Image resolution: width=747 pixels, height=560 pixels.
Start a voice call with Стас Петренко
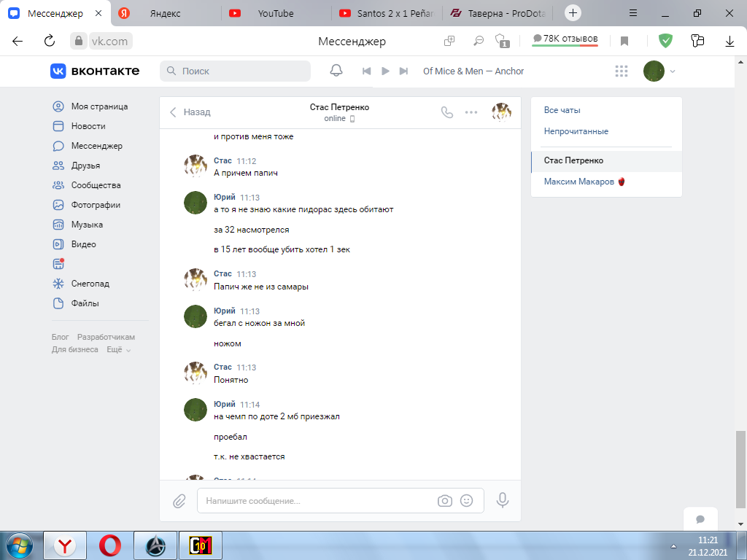coord(447,112)
